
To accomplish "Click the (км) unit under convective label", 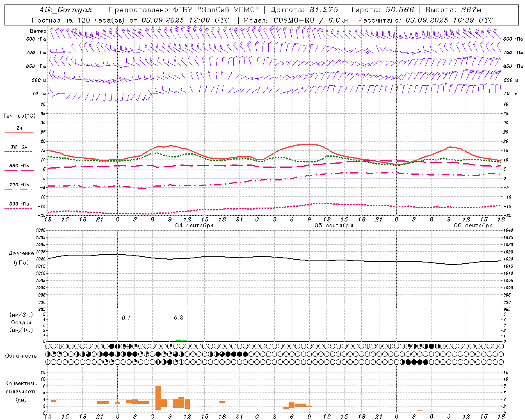I will click(x=21, y=399).
